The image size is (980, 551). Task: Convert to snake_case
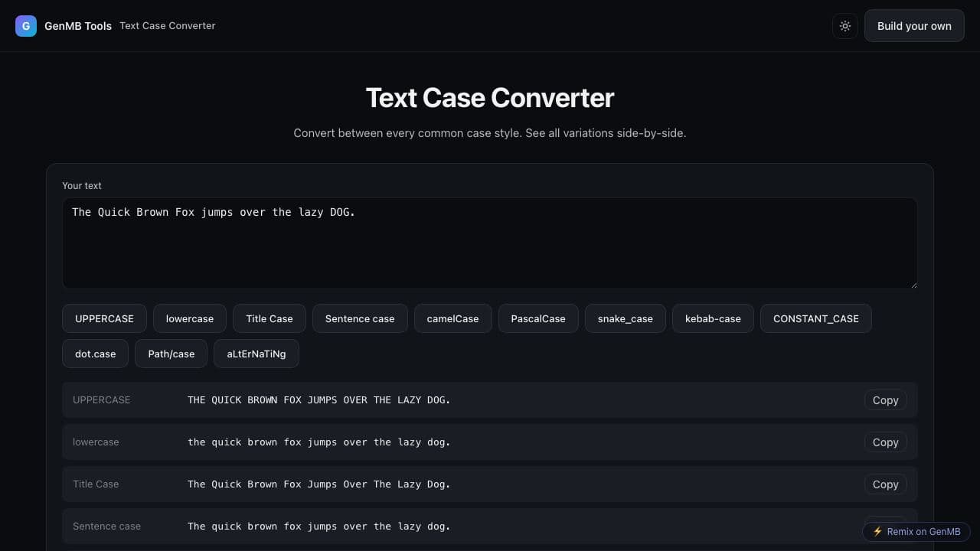click(626, 318)
